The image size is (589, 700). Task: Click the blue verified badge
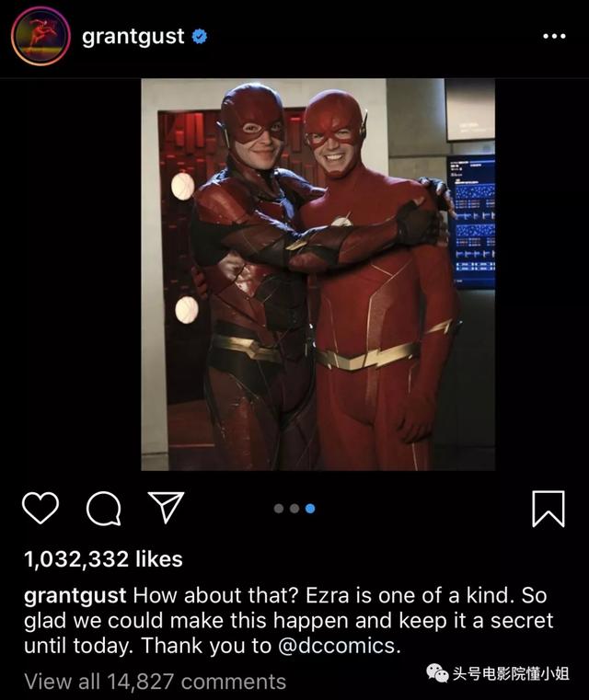coord(200,36)
